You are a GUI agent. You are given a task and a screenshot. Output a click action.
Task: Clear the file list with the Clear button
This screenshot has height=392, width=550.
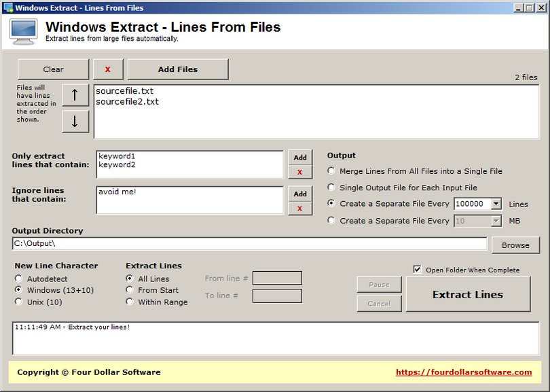pos(52,69)
